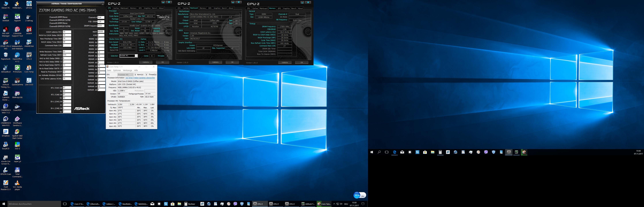Launch the LinX 0.8.0 desktop icon
The image size is (644, 207).
29,81
